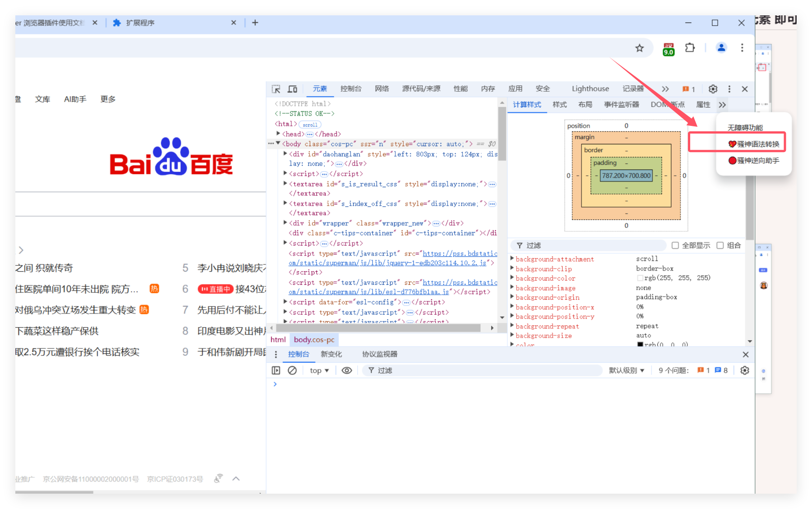The height and width of the screenshot is (509, 812).
Task: Close the console drawer
Action: click(745, 355)
